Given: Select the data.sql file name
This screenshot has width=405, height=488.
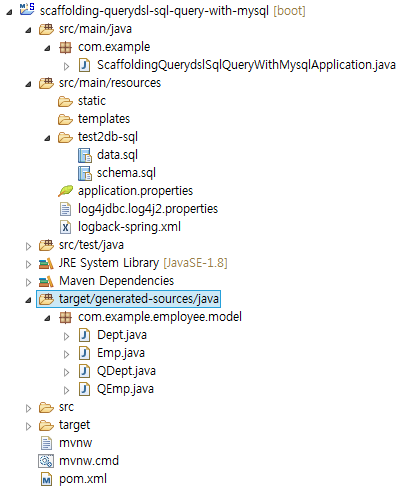Looking at the screenshot, I should tap(117, 155).
